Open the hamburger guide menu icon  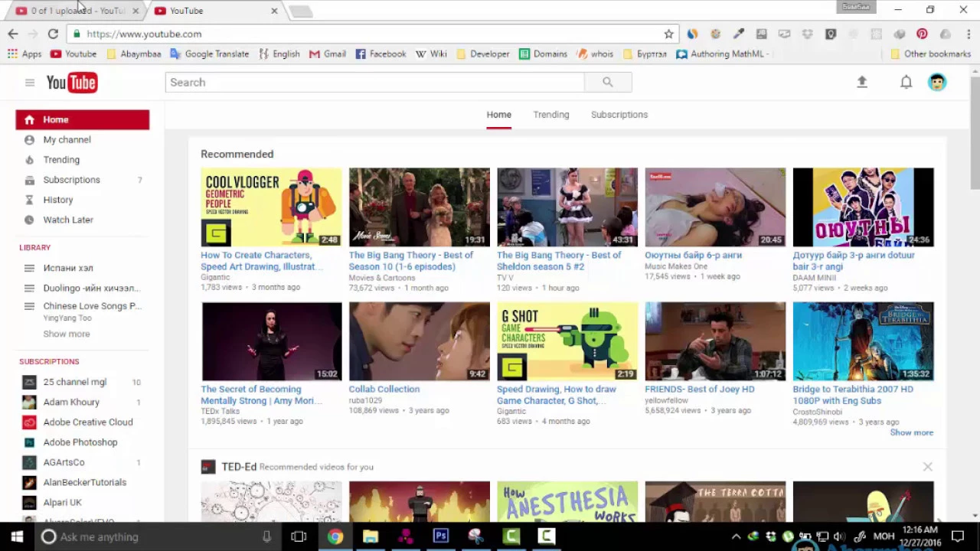tap(29, 83)
